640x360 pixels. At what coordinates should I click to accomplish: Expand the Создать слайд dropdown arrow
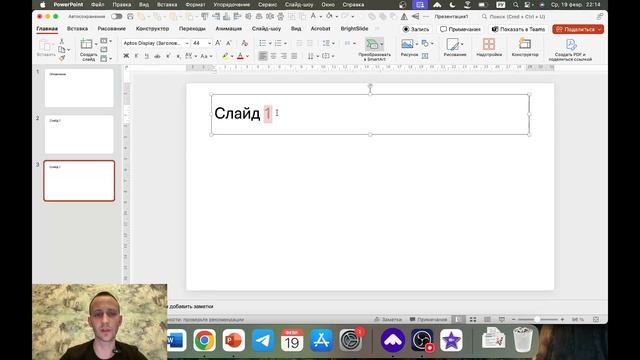(x=96, y=44)
